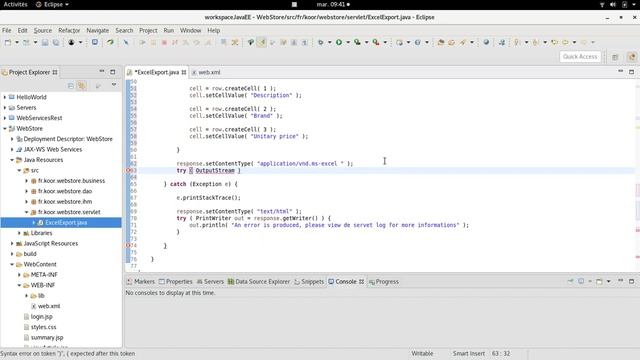
Task: Click the red Terminate square icon
Action: tap(164, 42)
